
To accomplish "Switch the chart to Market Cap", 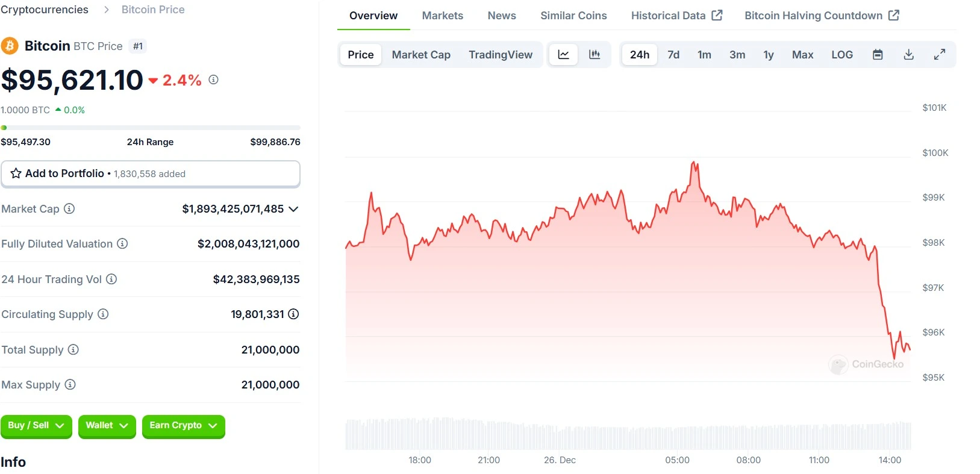I will (421, 55).
